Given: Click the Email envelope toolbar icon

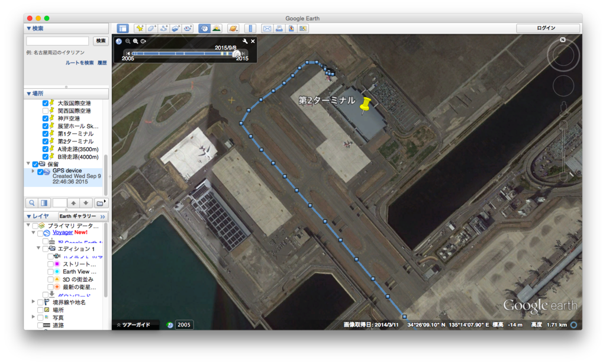Looking at the screenshot, I should click(267, 28).
